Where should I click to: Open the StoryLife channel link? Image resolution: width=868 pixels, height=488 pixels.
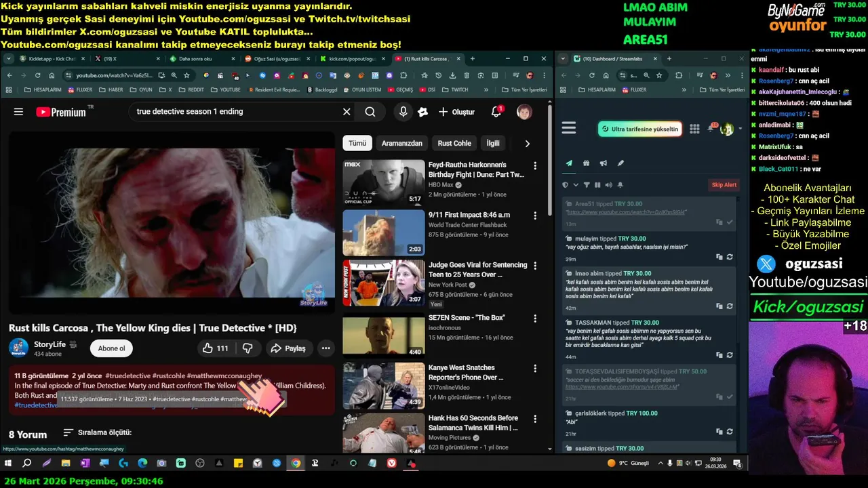(50, 344)
